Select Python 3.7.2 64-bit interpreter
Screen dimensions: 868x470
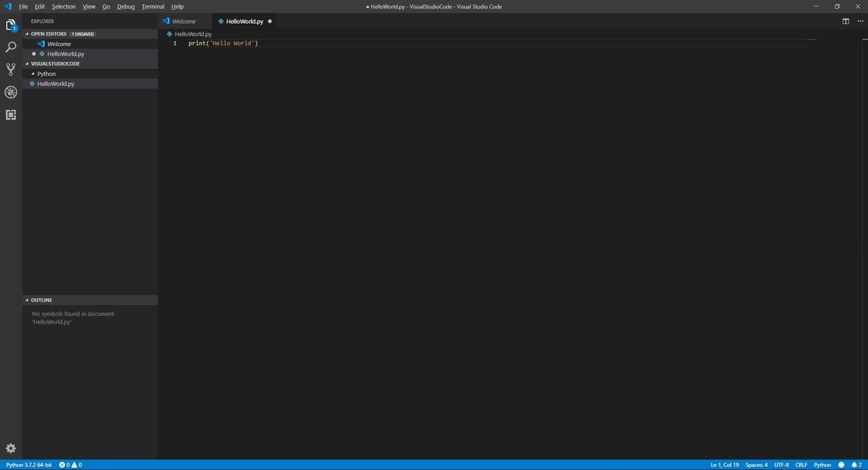coord(29,465)
